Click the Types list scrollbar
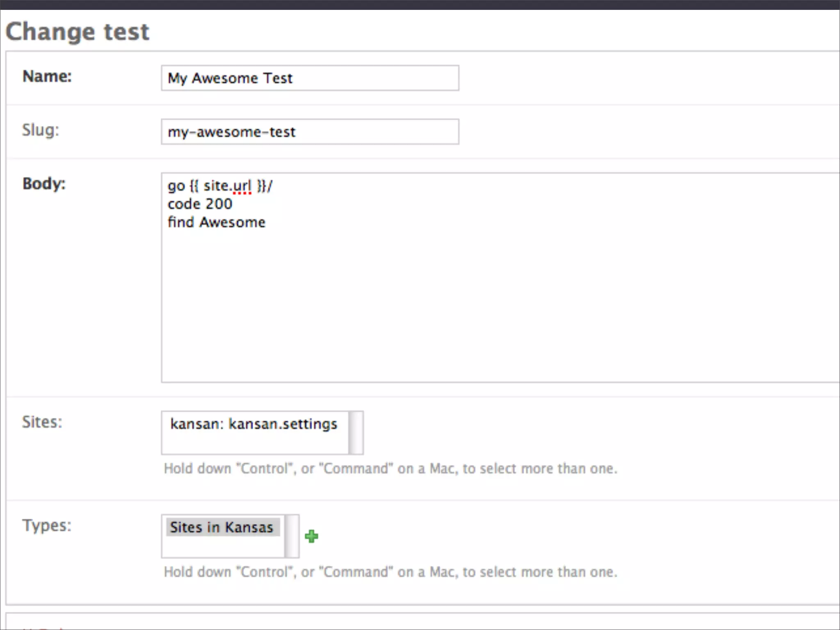 click(292, 536)
